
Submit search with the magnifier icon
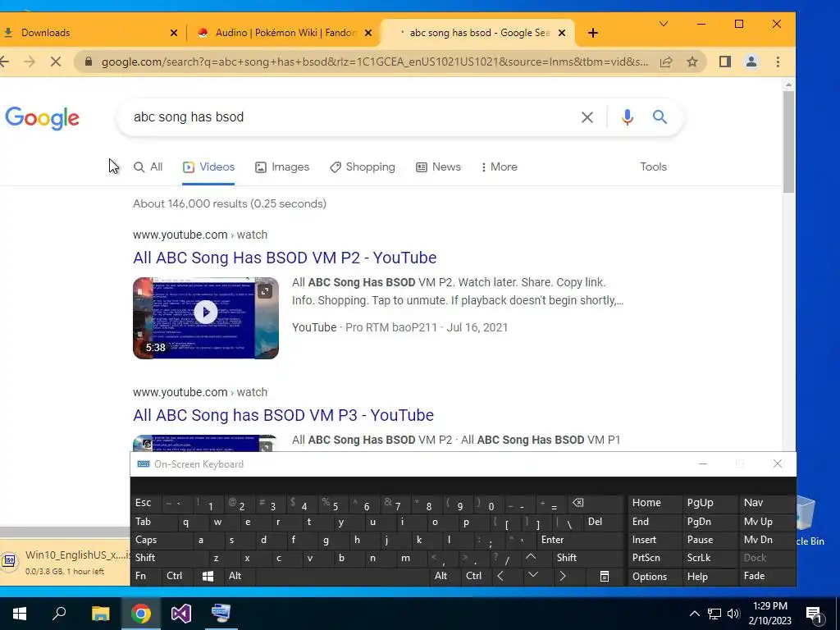click(660, 116)
